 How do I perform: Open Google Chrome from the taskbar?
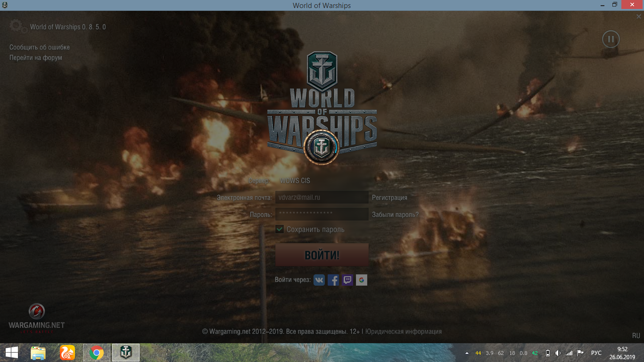pyautogui.click(x=97, y=353)
